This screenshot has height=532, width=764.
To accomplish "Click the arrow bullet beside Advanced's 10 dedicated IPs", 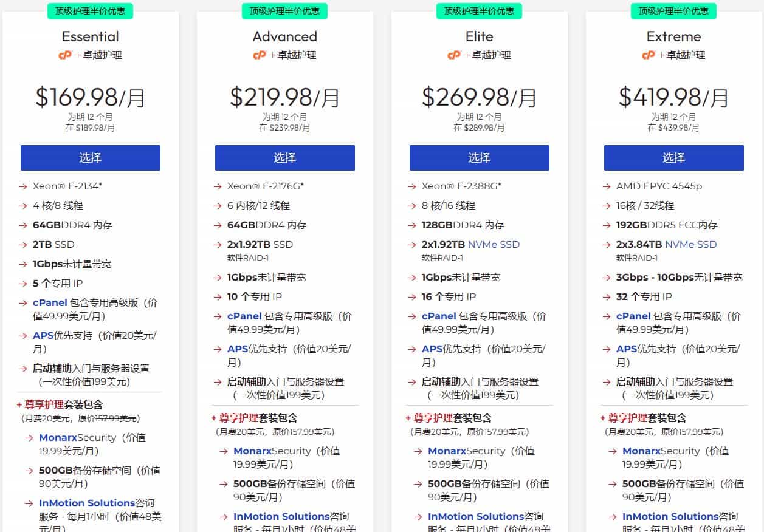I will click(218, 297).
